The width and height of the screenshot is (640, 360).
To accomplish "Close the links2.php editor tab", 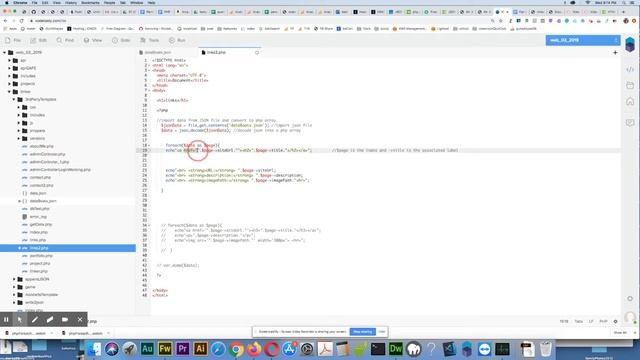I will point(257,53).
